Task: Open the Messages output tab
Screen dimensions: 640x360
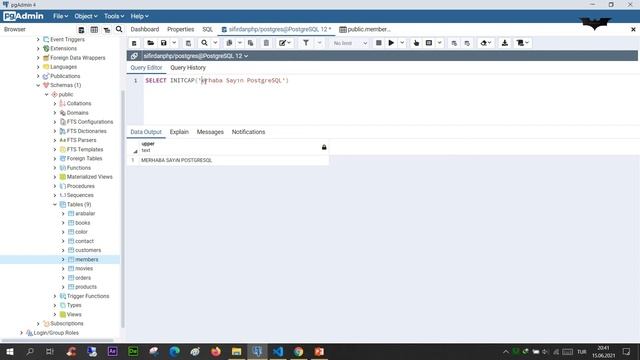Action: click(210, 132)
